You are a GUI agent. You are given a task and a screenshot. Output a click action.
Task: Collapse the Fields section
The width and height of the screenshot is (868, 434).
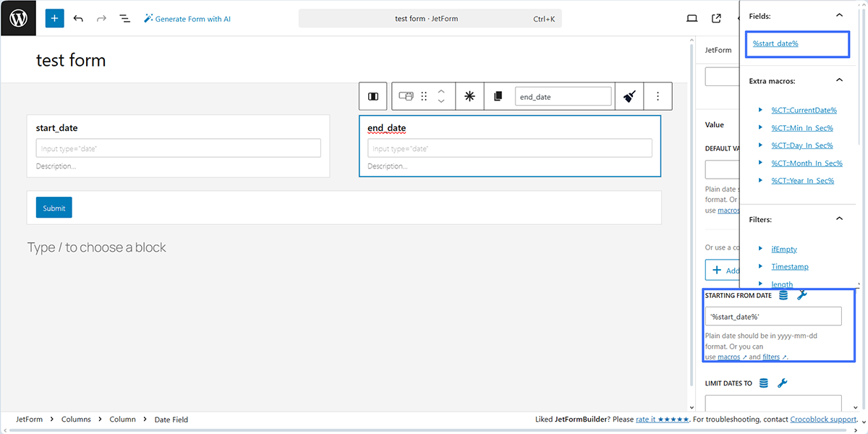(x=839, y=15)
